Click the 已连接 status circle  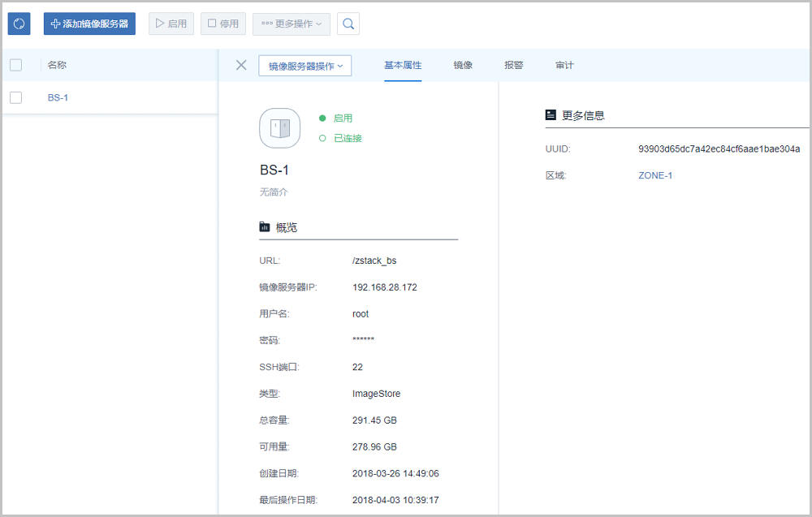click(322, 138)
